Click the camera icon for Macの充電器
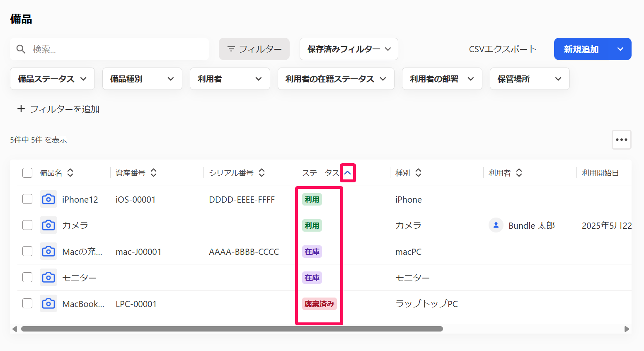 (48, 251)
